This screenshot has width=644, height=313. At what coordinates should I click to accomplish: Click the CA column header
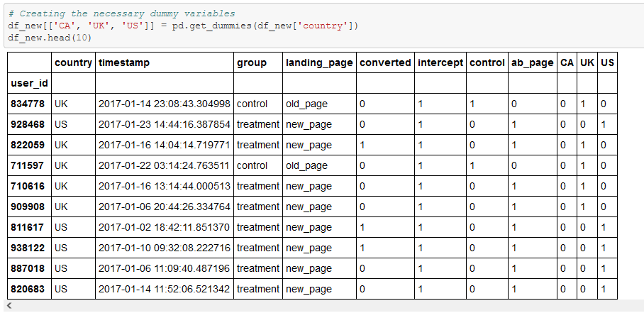click(x=567, y=63)
